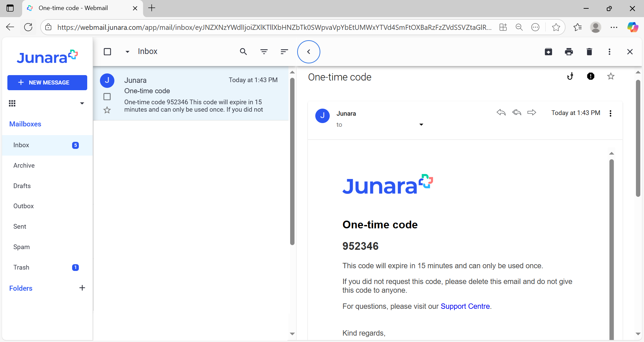Screen dimensions: 644x342
Task: Add the page to favorites with the star icon
Action: click(556, 27)
